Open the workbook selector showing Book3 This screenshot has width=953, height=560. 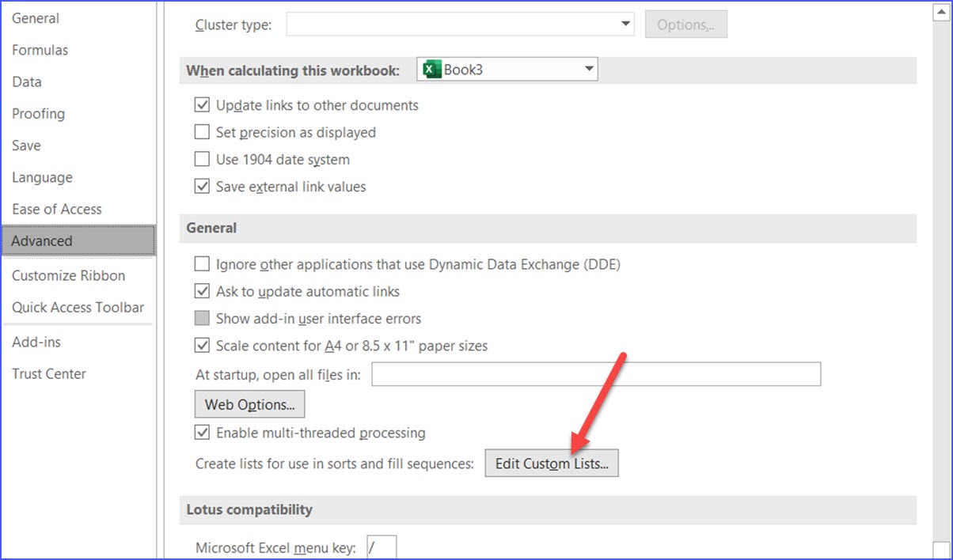point(589,69)
